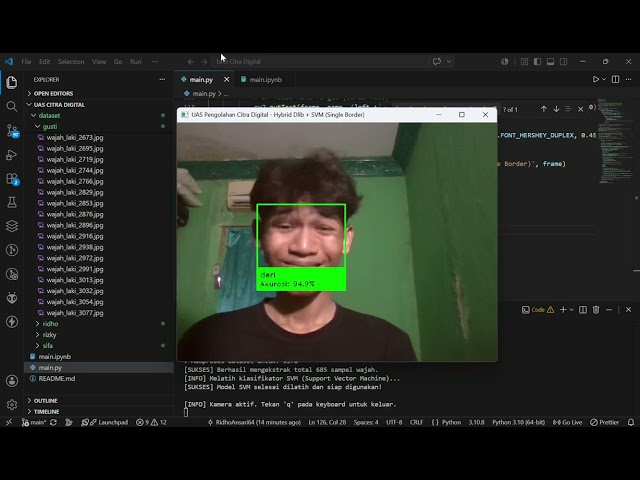Viewport: 640px width, 480px height.
Task: Close the find widget
Action: point(580,109)
